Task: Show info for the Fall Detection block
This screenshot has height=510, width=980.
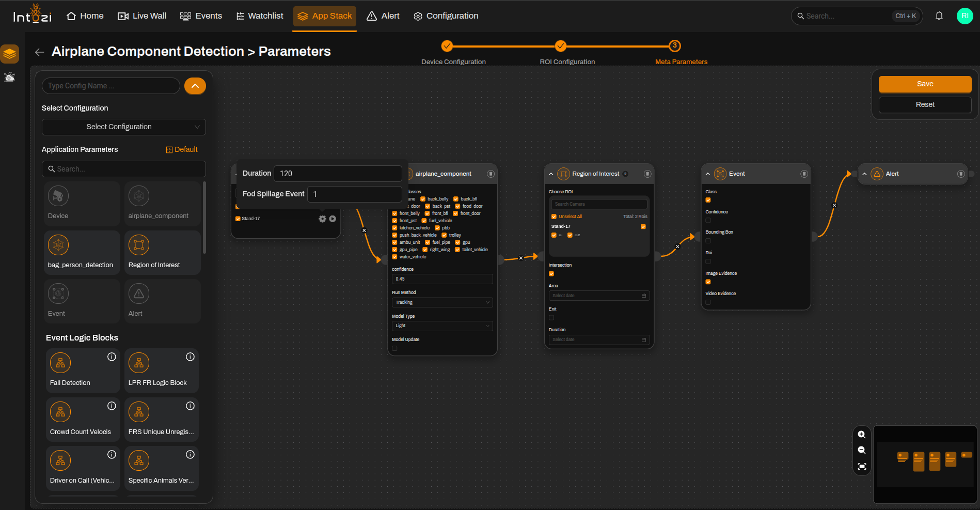Action: pyautogui.click(x=112, y=357)
